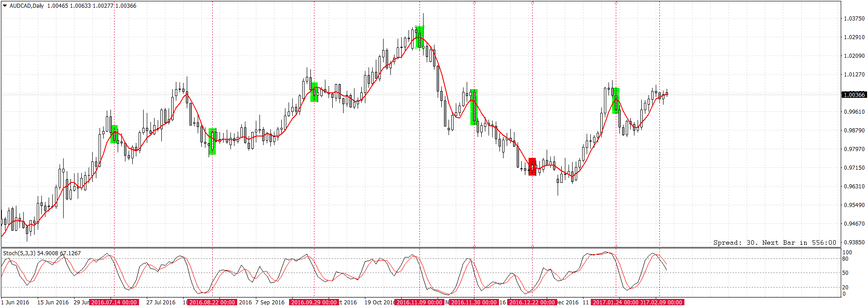Select the green signal box at the November peak
The height and width of the screenshot is (308, 868).
point(419,37)
